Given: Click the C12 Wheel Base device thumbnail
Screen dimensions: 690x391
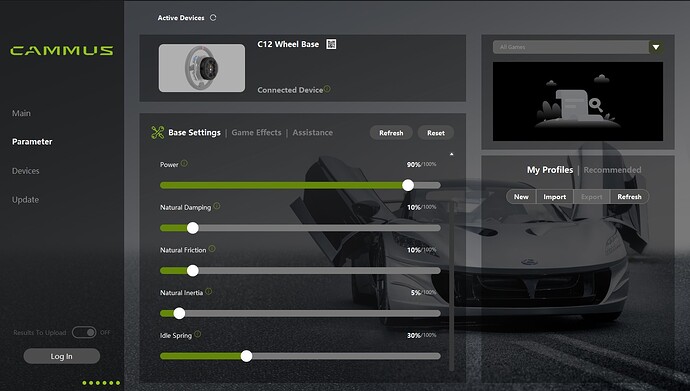Looking at the screenshot, I should pos(202,68).
